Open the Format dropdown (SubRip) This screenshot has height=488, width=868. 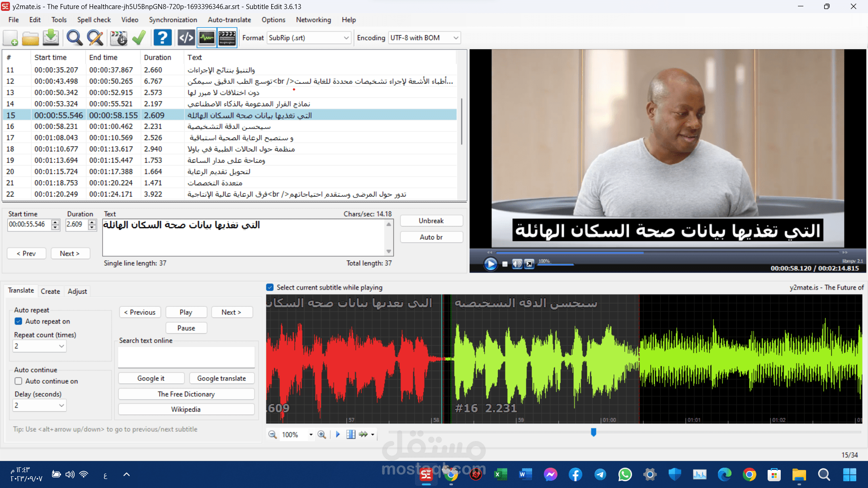click(x=309, y=38)
